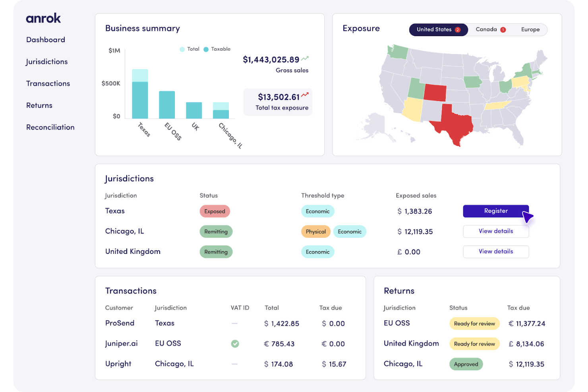Toggle Remitting status for United Kingdom
This screenshot has height=392, width=588.
[x=216, y=251]
